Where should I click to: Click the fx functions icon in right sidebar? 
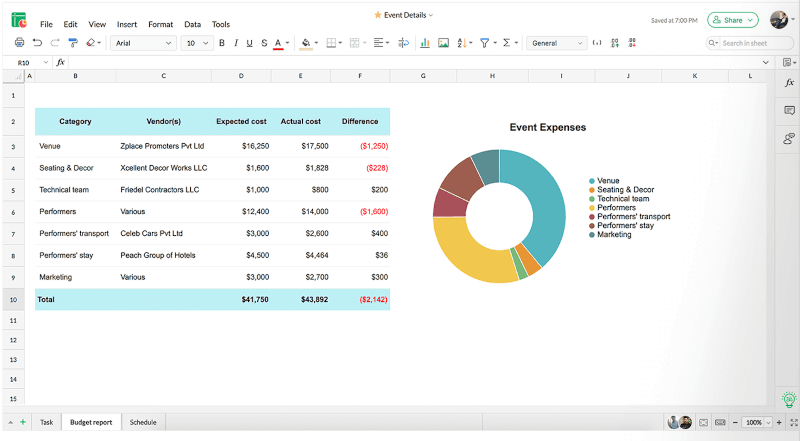click(789, 85)
